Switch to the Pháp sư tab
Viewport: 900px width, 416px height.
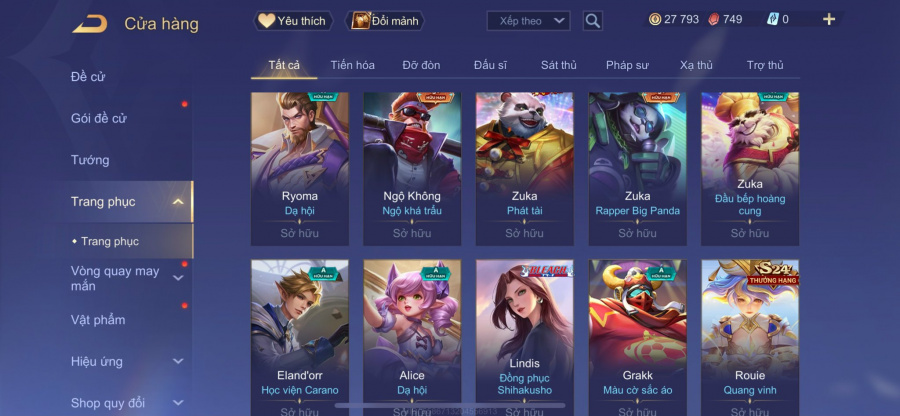tap(627, 65)
